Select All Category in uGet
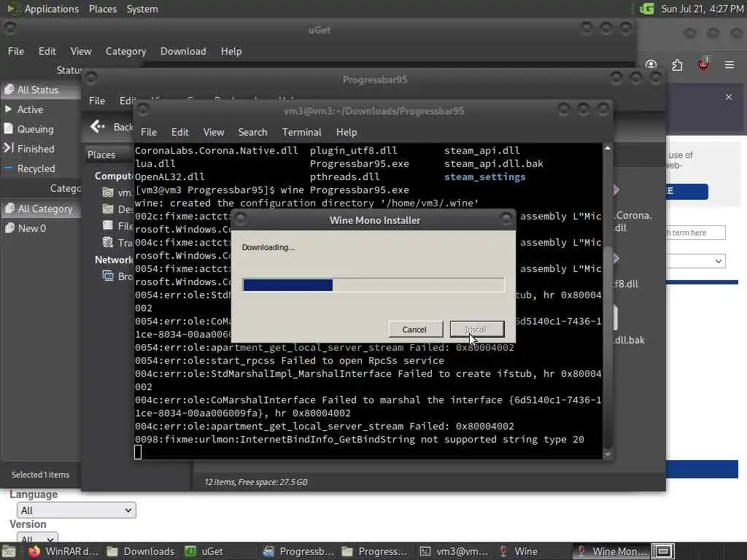Viewport: 747px width, 560px height. click(x=41, y=209)
